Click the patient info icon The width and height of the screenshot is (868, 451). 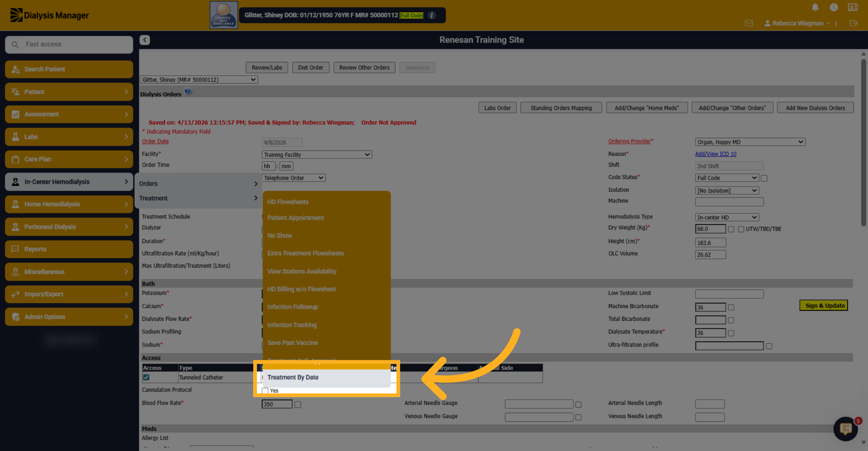coord(432,15)
